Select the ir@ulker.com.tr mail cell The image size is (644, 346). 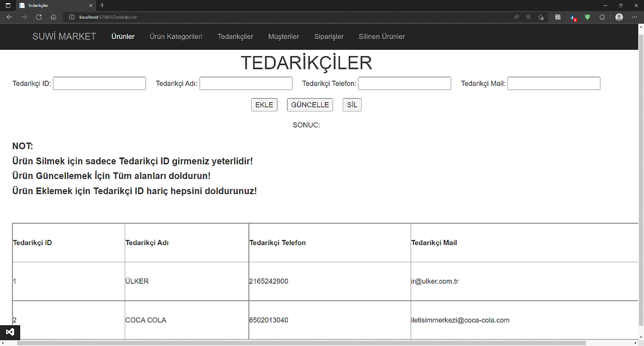pyautogui.click(x=524, y=281)
